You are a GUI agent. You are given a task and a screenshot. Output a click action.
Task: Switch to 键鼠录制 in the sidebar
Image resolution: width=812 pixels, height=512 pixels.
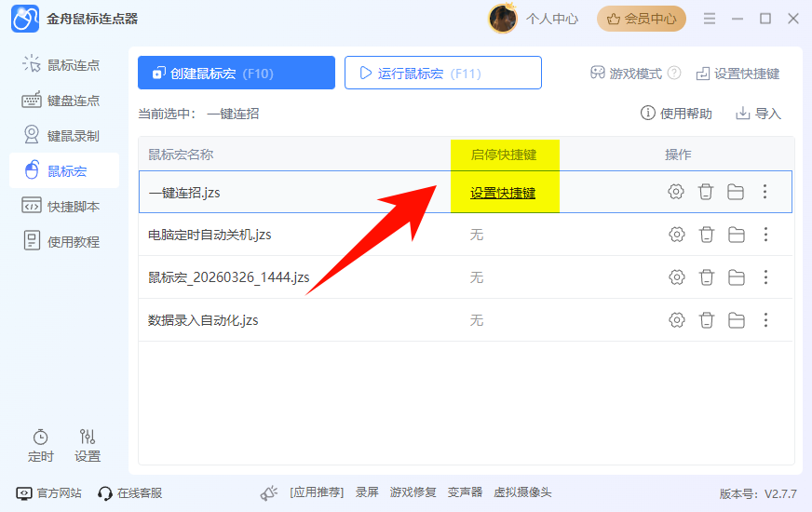point(64,136)
